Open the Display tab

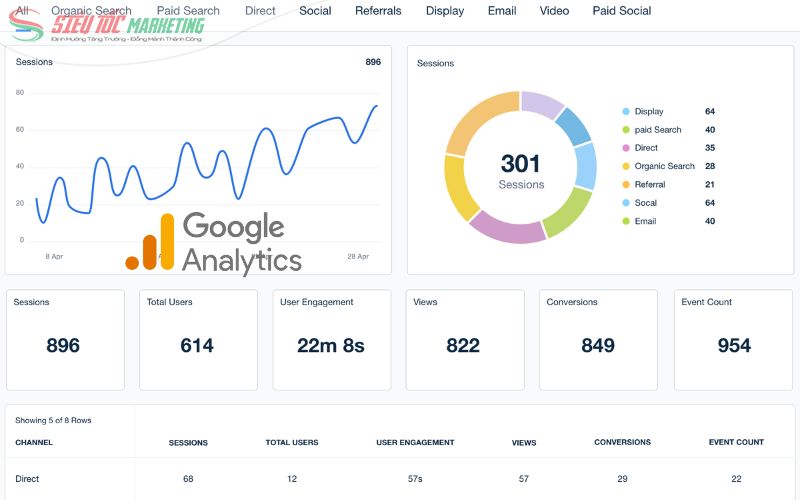coord(445,11)
